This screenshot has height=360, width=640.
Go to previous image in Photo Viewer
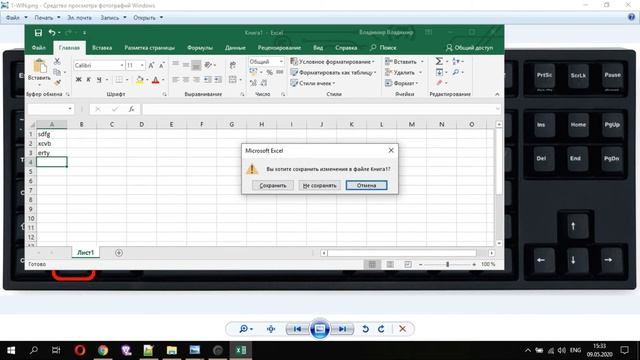pos(298,329)
